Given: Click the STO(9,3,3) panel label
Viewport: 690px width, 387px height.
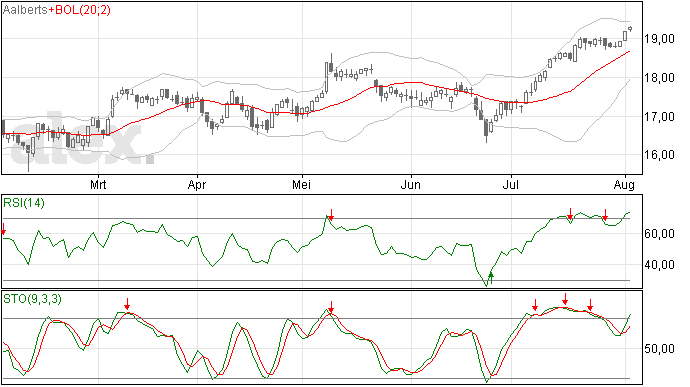Looking at the screenshot, I should click(33, 299).
